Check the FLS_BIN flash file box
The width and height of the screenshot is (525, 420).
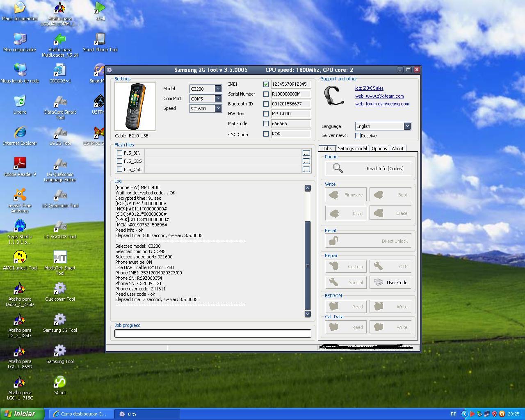coord(120,153)
